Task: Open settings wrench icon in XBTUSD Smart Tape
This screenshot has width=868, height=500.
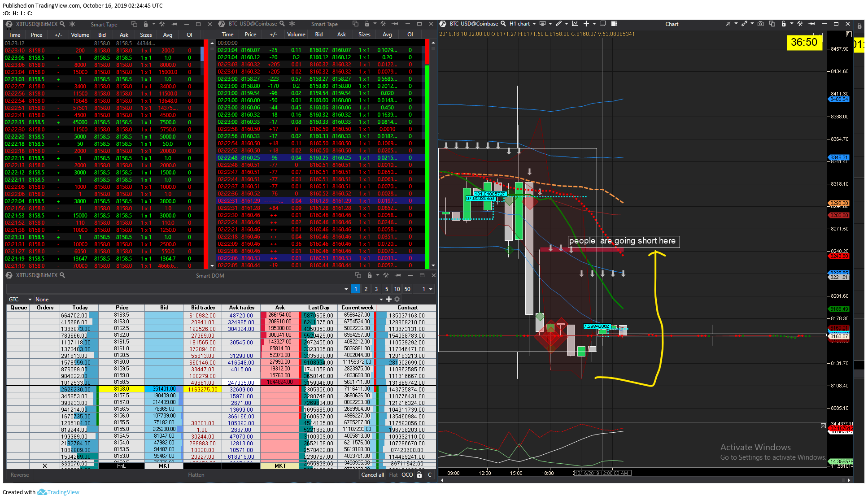Action: tap(161, 24)
